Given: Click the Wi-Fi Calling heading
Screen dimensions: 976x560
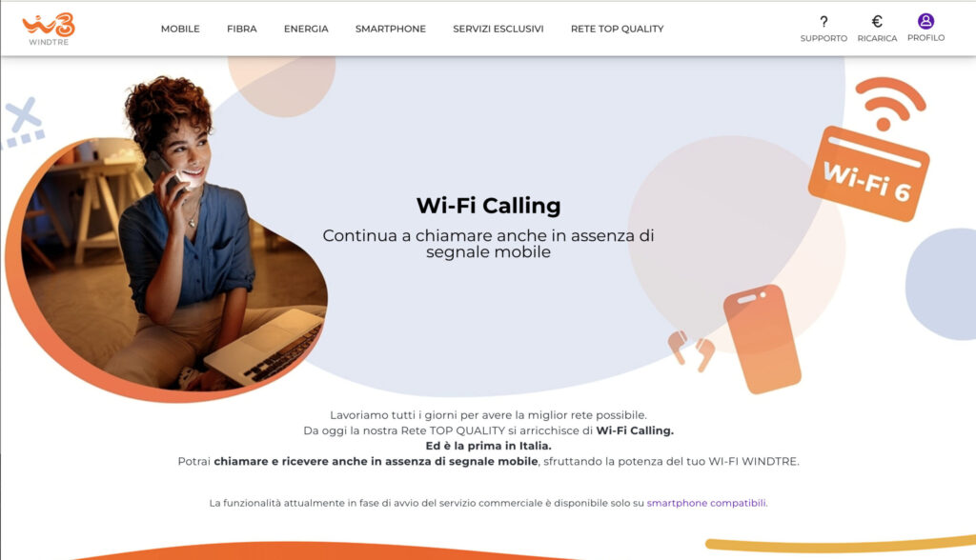Looking at the screenshot, I should tap(488, 206).
